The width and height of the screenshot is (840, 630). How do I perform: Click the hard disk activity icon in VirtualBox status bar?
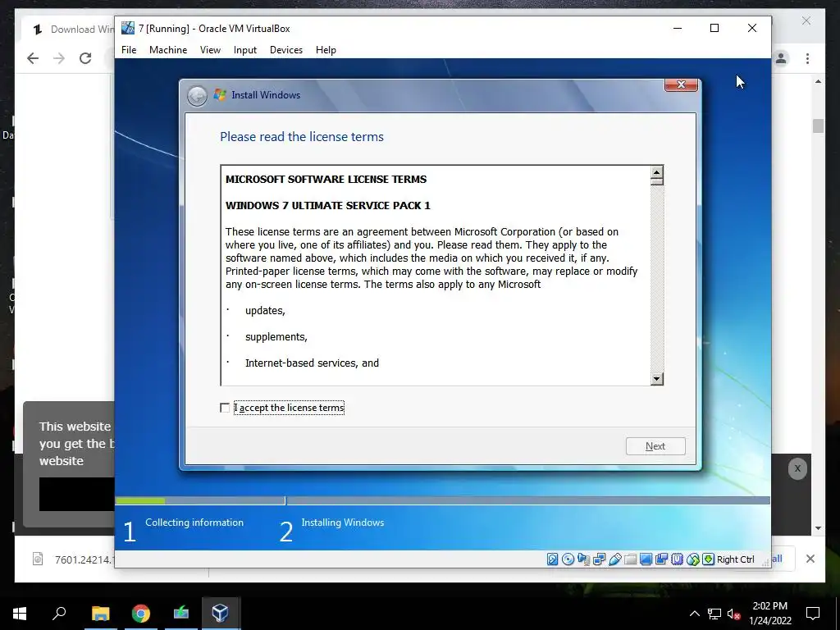(552, 559)
